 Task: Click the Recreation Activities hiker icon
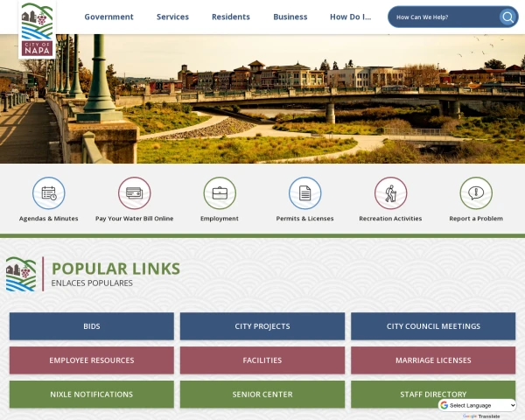pyautogui.click(x=390, y=192)
